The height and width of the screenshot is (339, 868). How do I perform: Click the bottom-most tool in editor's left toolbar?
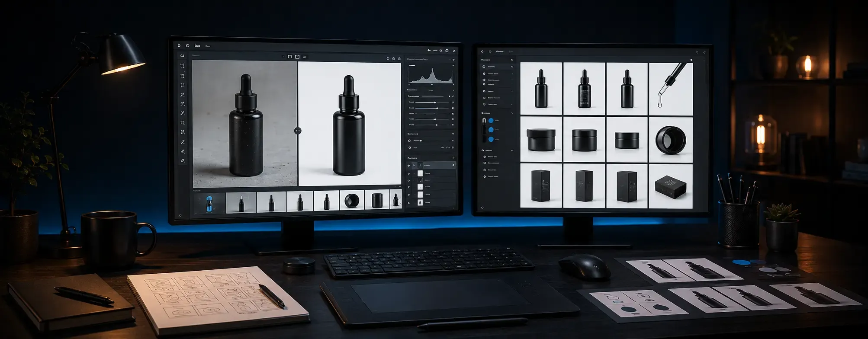click(x=183, y=160)
